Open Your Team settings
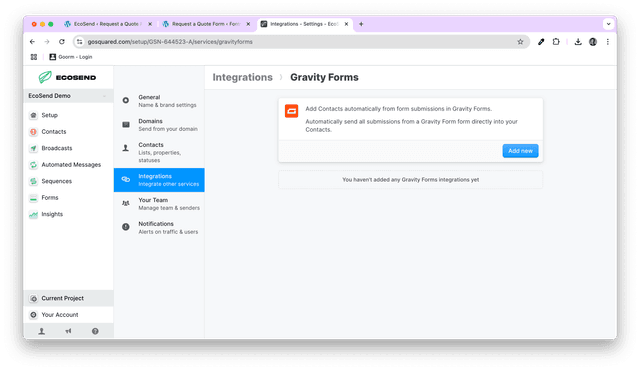 (x=159, y=204)
